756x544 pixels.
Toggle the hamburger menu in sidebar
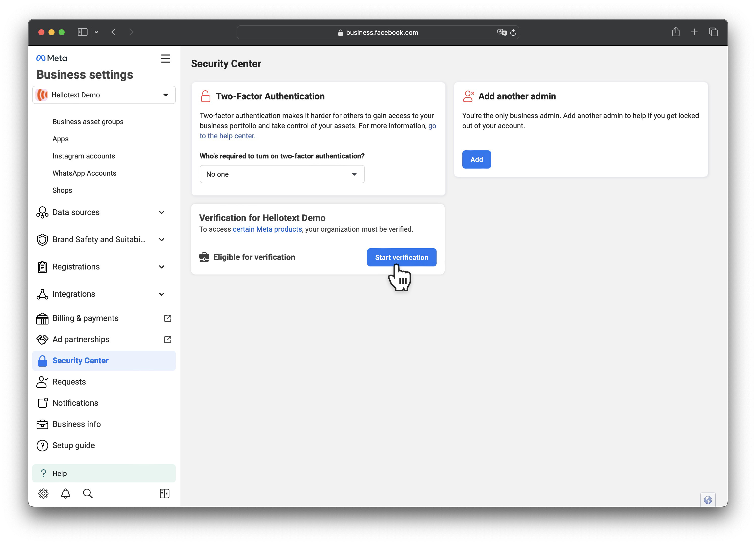(x=165, y=59)
